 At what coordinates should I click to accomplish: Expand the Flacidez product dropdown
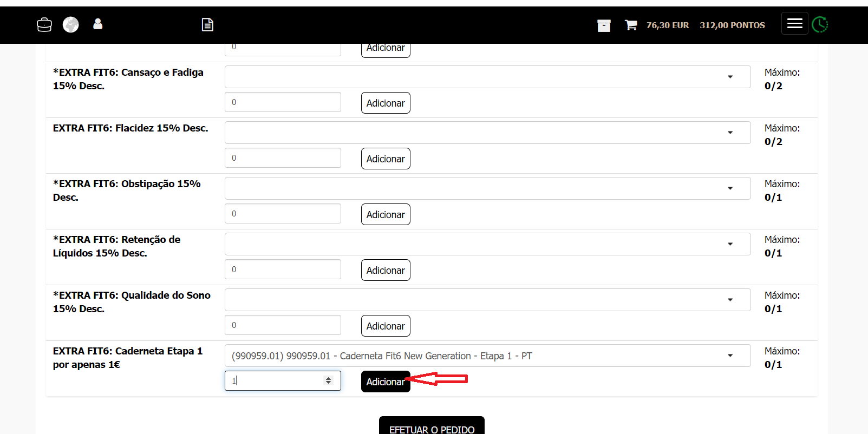pos(487,133)
